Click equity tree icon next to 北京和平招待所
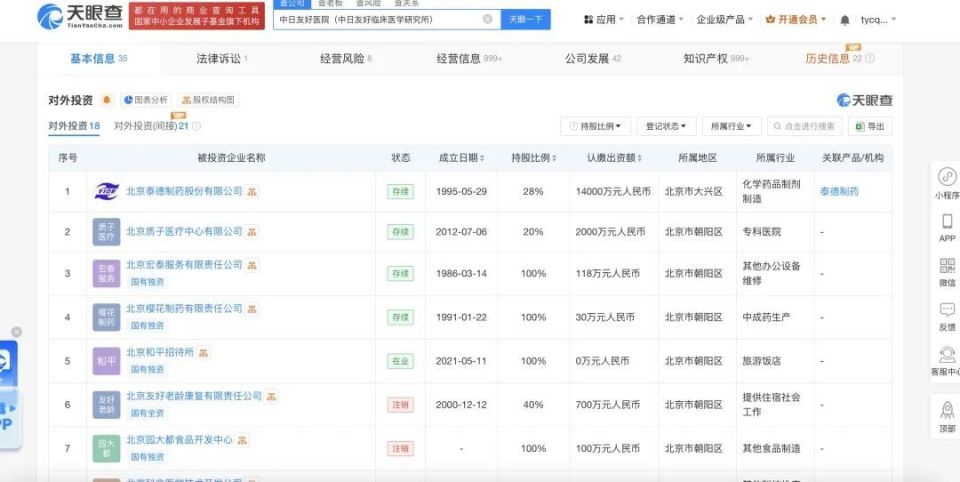Viewport: 960px width, 482px height. 203,353
